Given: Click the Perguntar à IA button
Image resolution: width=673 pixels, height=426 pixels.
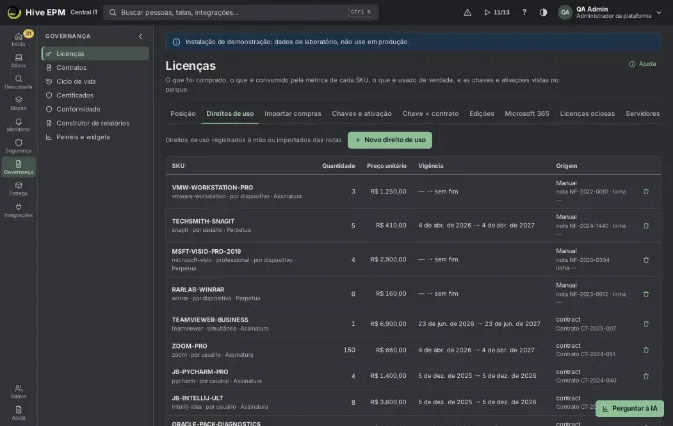Looking at the screenshot, I should point(630,409).
